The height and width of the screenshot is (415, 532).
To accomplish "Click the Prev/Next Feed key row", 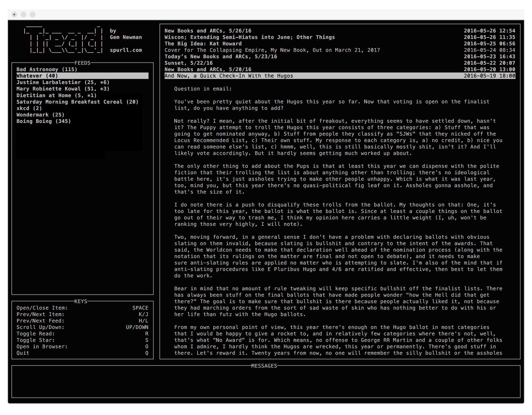I will (x=82, y=321).
